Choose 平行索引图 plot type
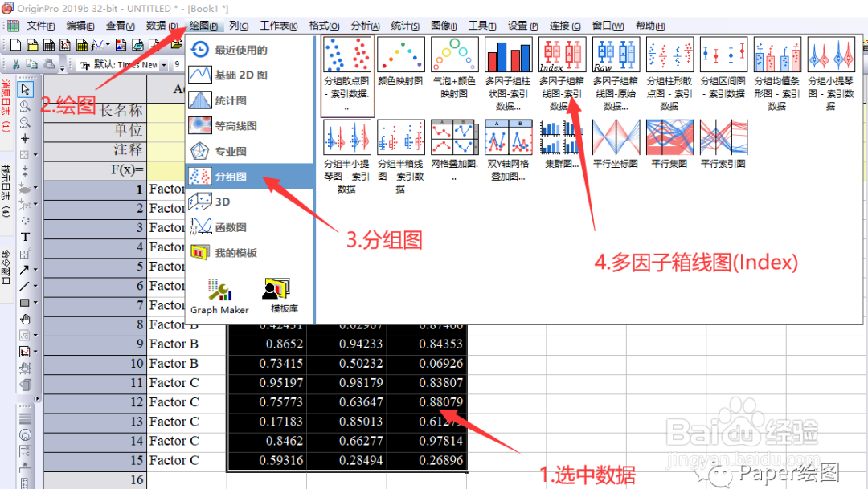868x489 pixels. 723,145
